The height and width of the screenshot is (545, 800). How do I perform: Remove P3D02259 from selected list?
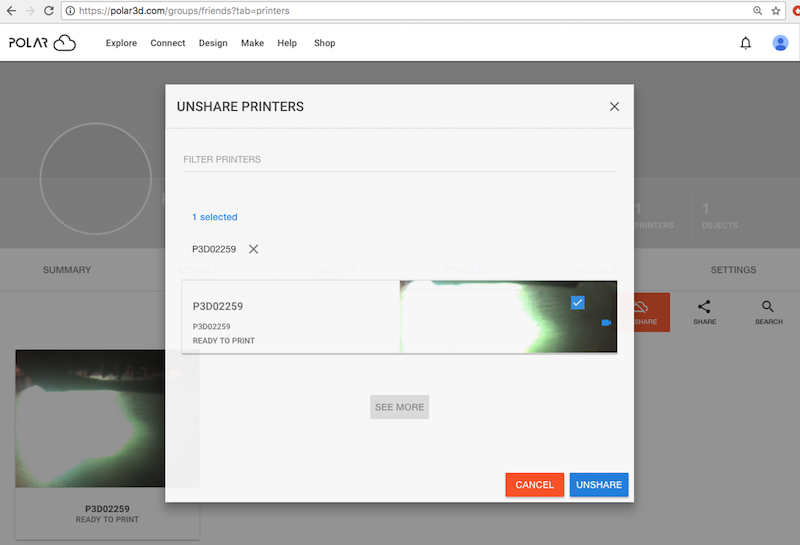(x=253, y=249)
